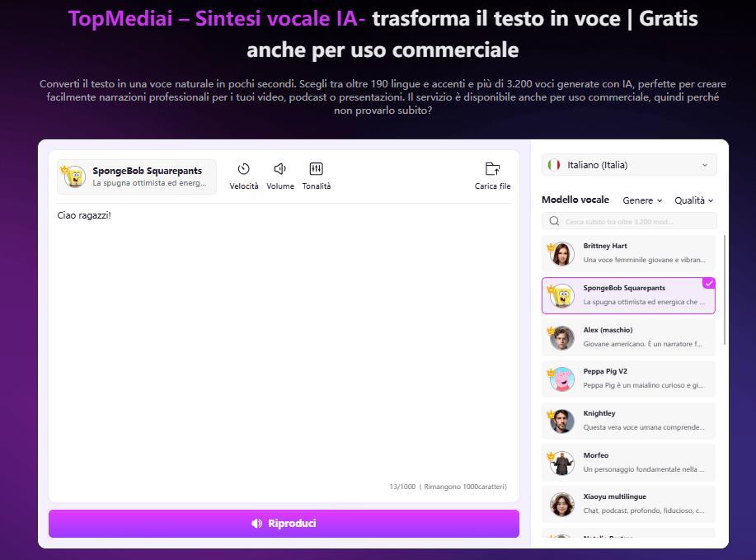Select the Brittney Hart voice model

(x=628, y=253)
